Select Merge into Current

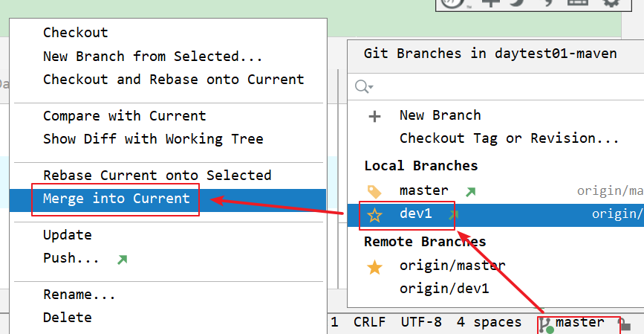[x=116, y=199]
